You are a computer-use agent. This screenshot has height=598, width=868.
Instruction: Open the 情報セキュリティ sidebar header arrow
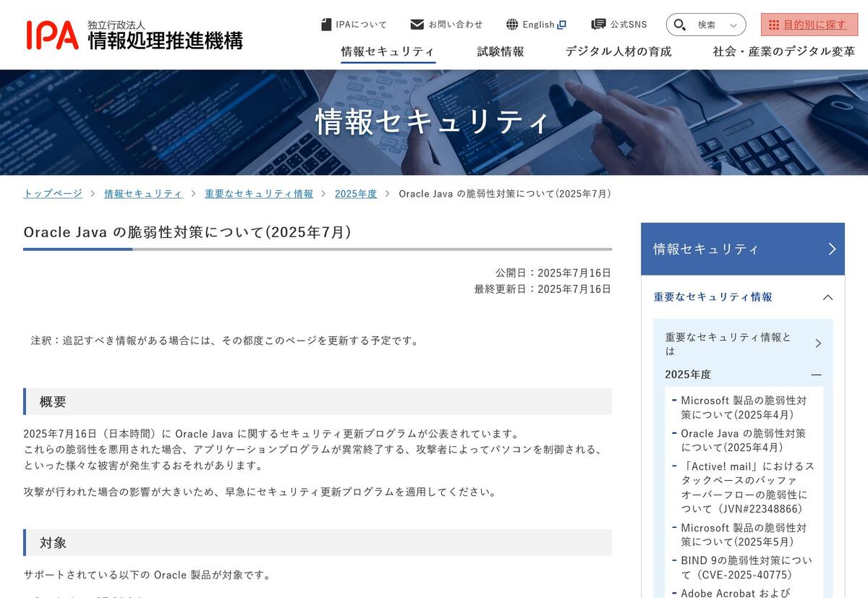point(832,249)
